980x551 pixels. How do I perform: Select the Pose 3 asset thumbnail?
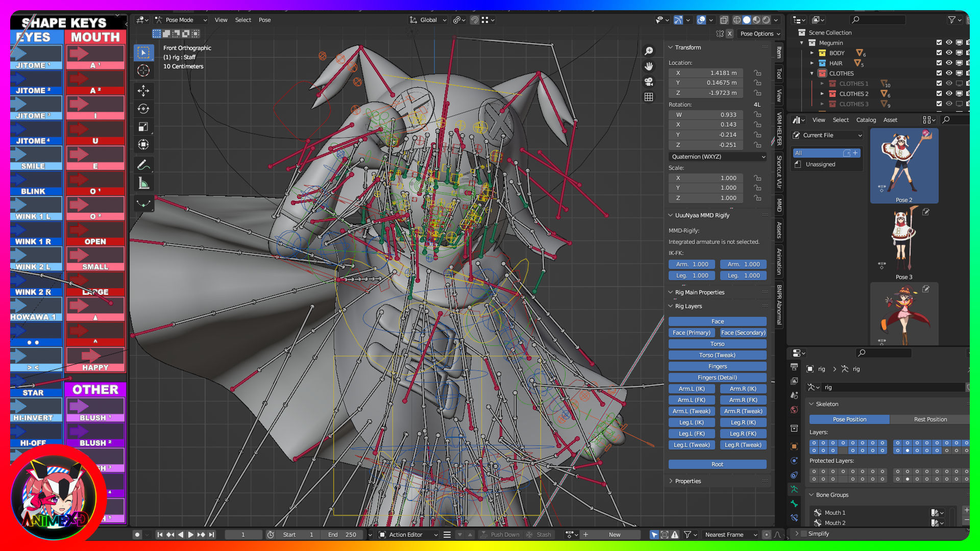904,243
